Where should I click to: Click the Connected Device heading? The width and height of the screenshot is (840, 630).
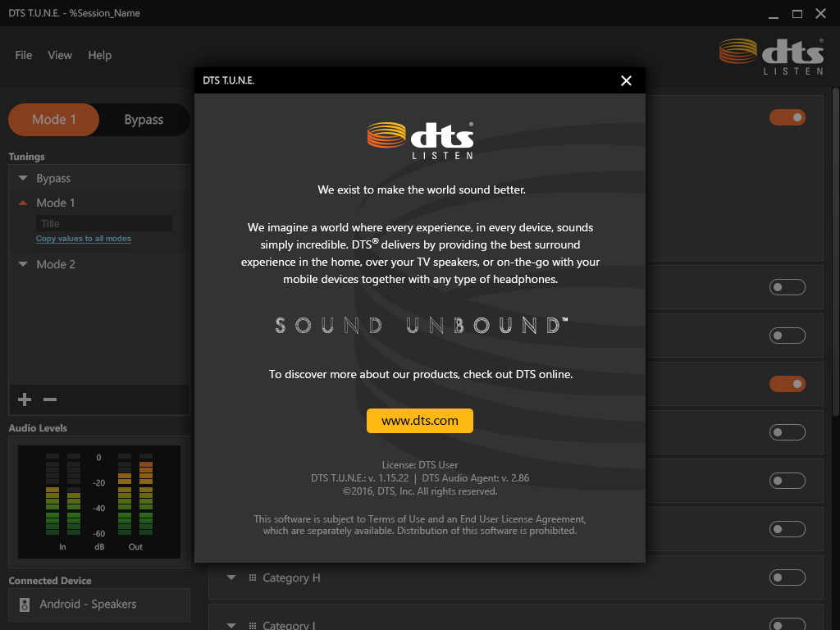(x=50, y=581)
